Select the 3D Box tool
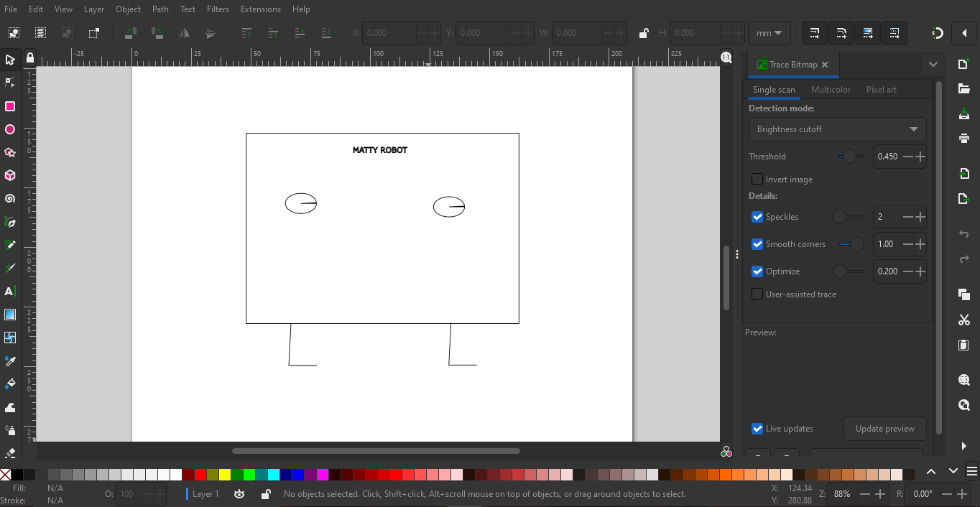 click(x=10, y=175)
